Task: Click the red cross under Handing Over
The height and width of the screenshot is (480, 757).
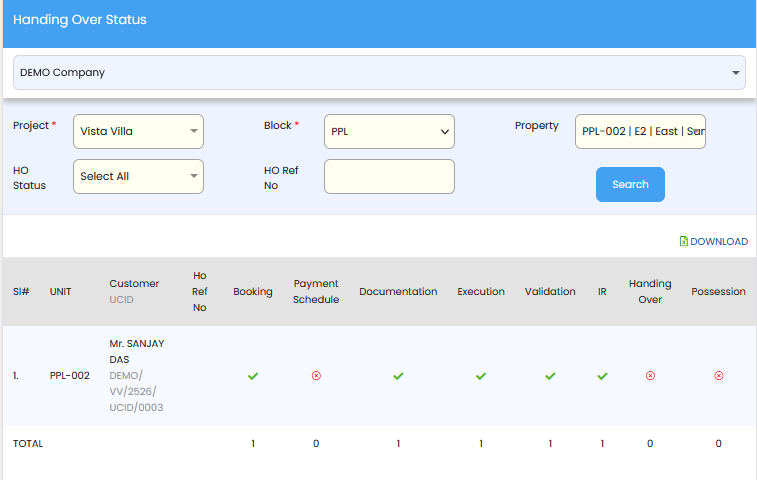Action: coord(650,376)
